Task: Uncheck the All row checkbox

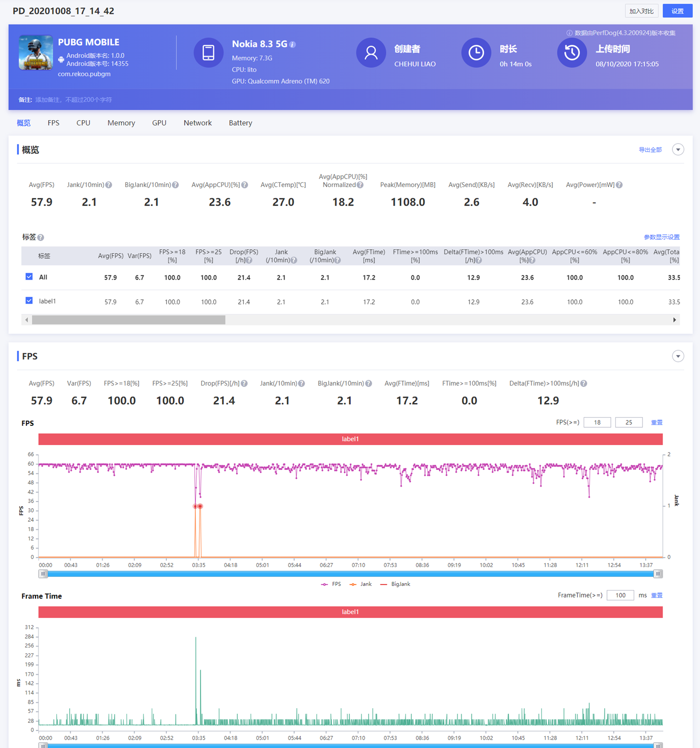Action: 29,277
